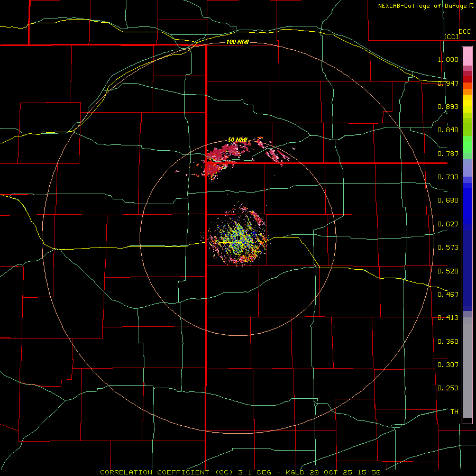Image resolution: width=476 pixels, height=476 pixels.
Task: Click the 0.627 color scale value
Action: coord(448,224)
